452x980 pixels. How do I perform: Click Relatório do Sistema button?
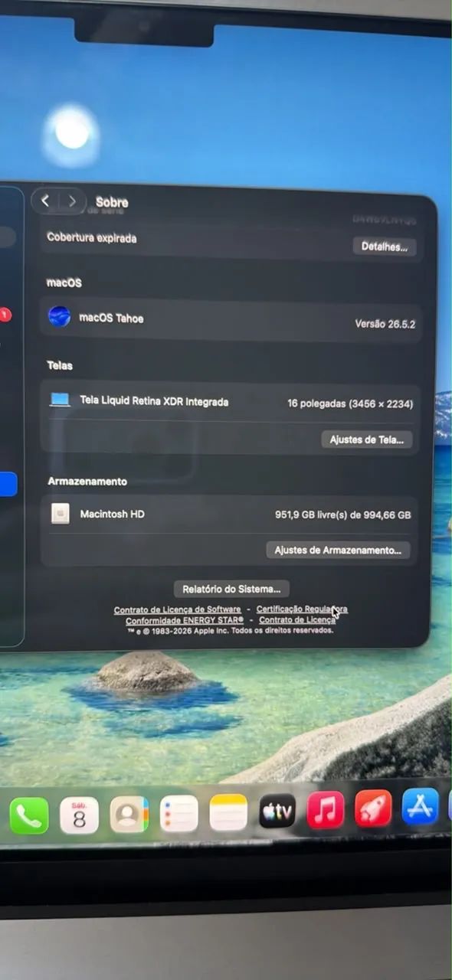pyautogui.click(x=231, y=589)
